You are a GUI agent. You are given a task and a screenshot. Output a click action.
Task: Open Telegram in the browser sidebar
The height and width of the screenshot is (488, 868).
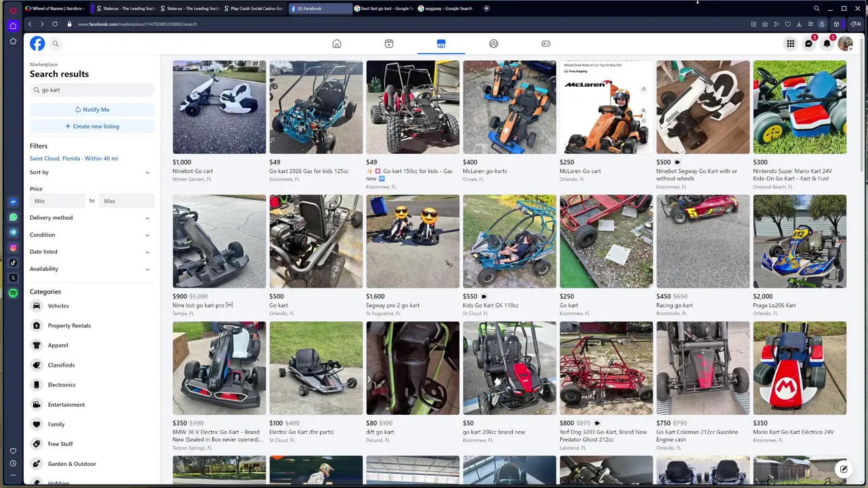[13, 232]
